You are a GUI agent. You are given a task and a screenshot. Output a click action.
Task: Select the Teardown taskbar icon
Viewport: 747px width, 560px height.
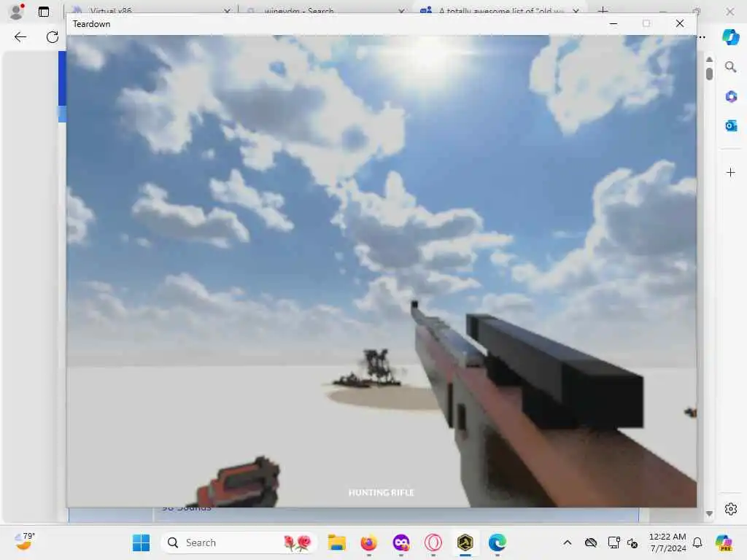tap(465, 542)
